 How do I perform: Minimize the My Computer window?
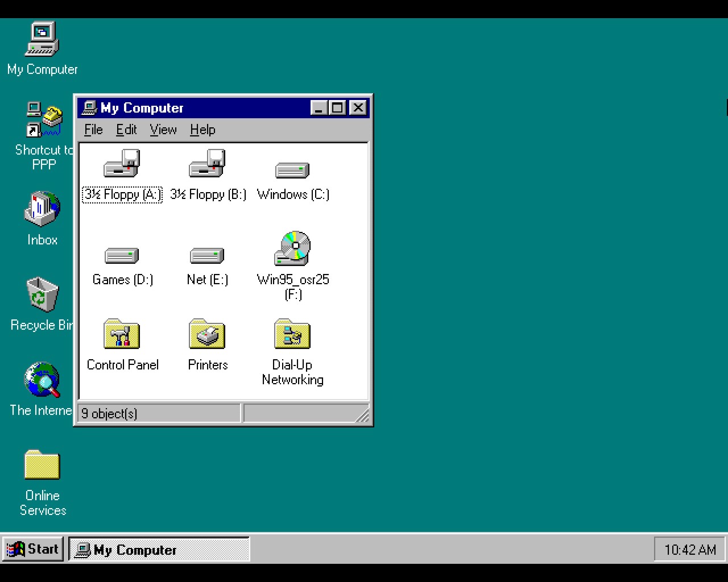point(319,107)
